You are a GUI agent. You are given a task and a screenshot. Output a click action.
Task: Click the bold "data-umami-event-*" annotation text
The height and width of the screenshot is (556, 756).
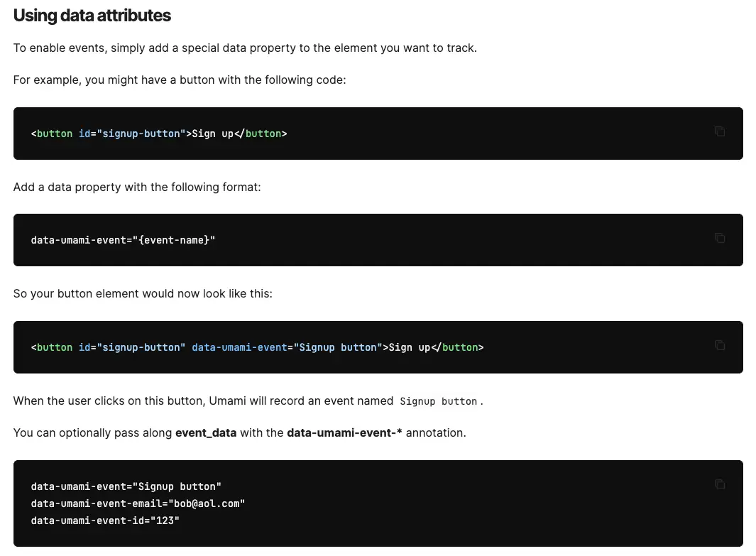click(344, 432)
